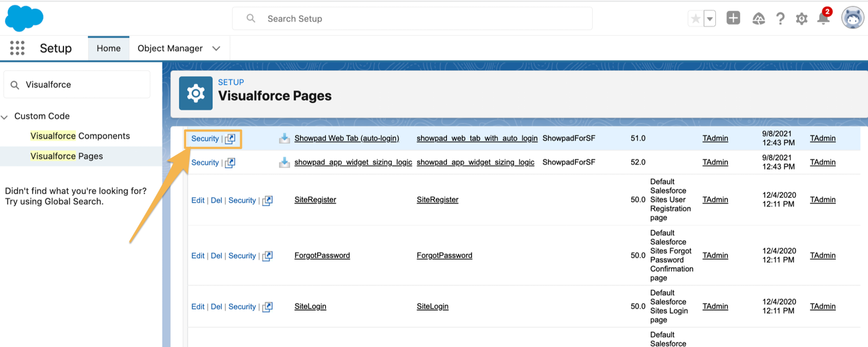868x347 pixels.
Task: Open the App Launcher grid icon
Action: point(17,48)
